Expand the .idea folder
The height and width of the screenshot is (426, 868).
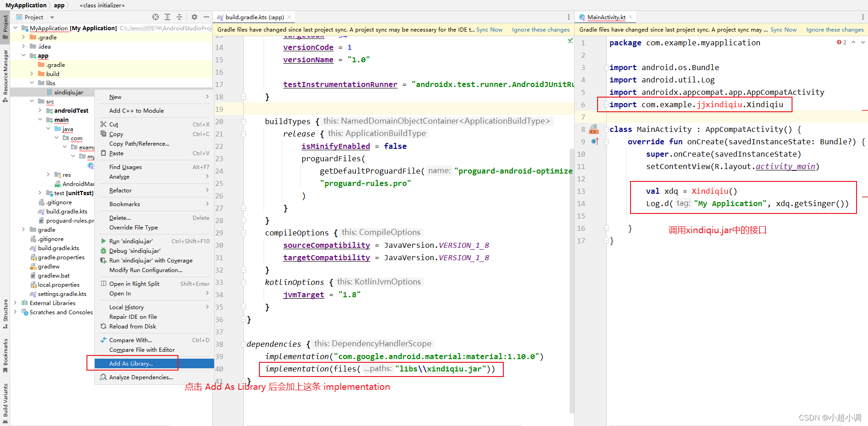(23, 46)
